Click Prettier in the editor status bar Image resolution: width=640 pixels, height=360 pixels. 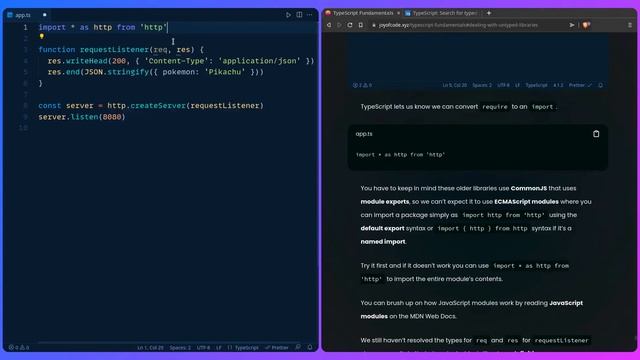(x=277, y=348)
